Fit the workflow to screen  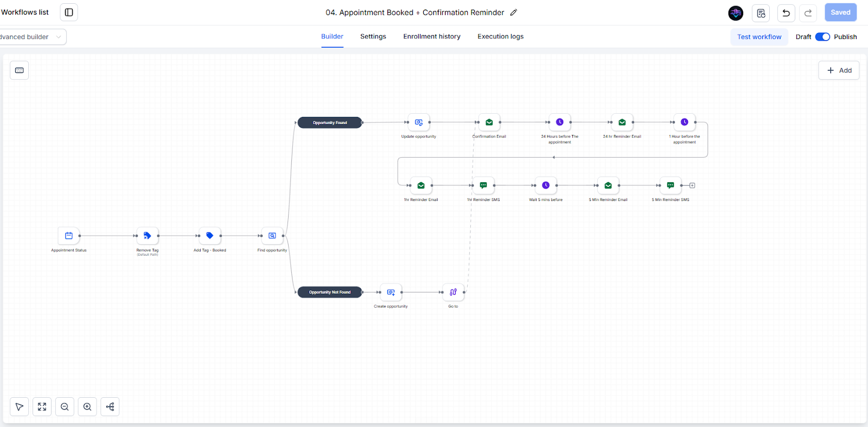(42, 407)
